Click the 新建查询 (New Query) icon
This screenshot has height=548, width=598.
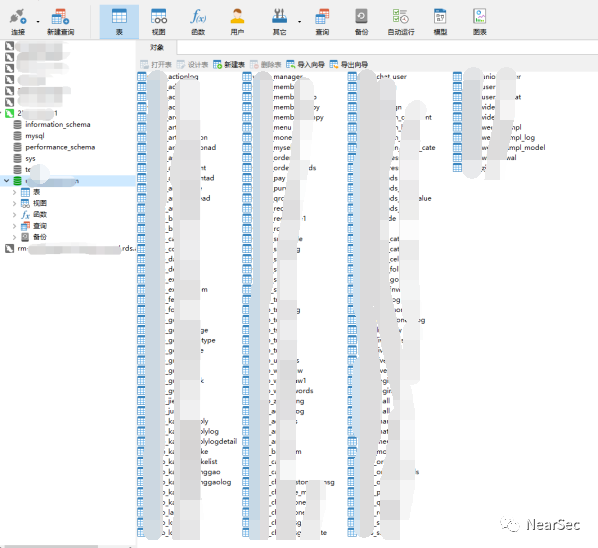click(60, 21)
